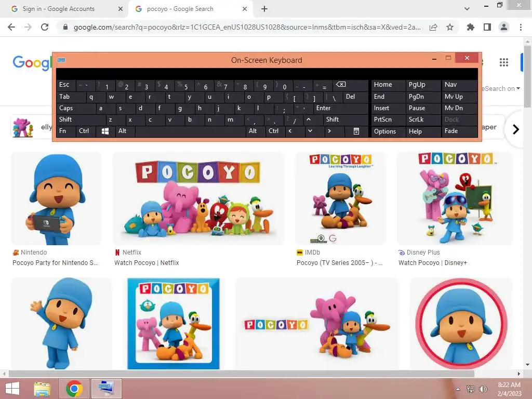Click the Enter key on the keyboard
The height and width of the screenshot is (399, 532).
coord(340,108)
